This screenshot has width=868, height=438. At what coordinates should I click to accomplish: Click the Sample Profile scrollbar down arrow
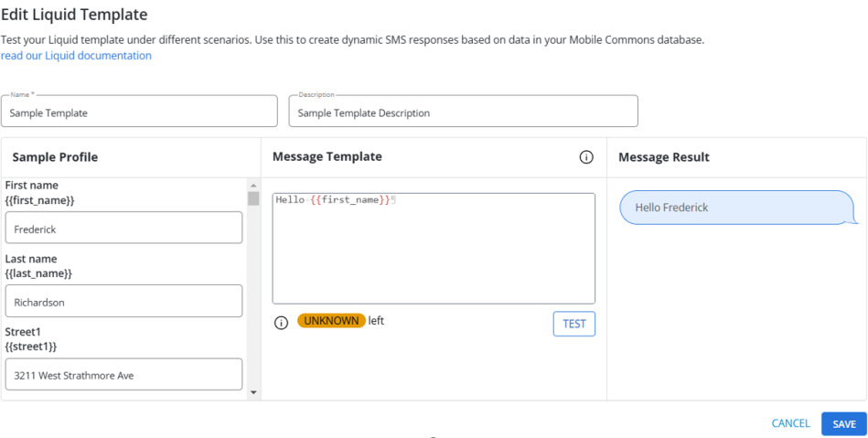tap(253, 392)
